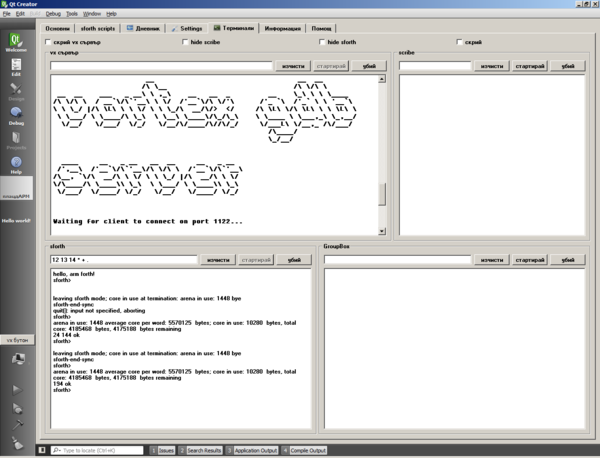
Task: Click the target selector computer icon
Action: [x=18, y=359]
